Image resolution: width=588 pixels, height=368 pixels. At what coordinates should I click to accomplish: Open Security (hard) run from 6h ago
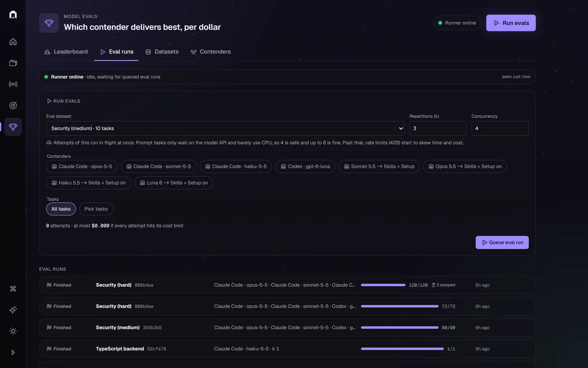[x=287, y=306]
